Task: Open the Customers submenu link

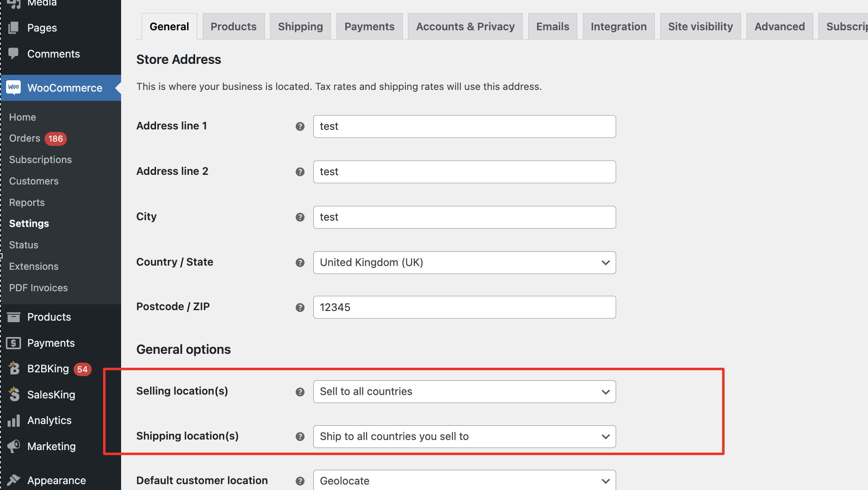Action: (x=34, y=181)
